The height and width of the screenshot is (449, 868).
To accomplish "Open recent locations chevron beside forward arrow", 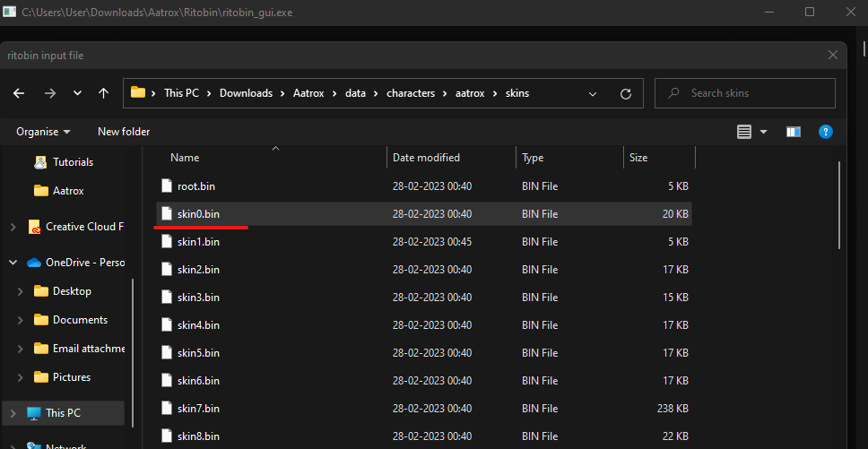I will (77, 93).
